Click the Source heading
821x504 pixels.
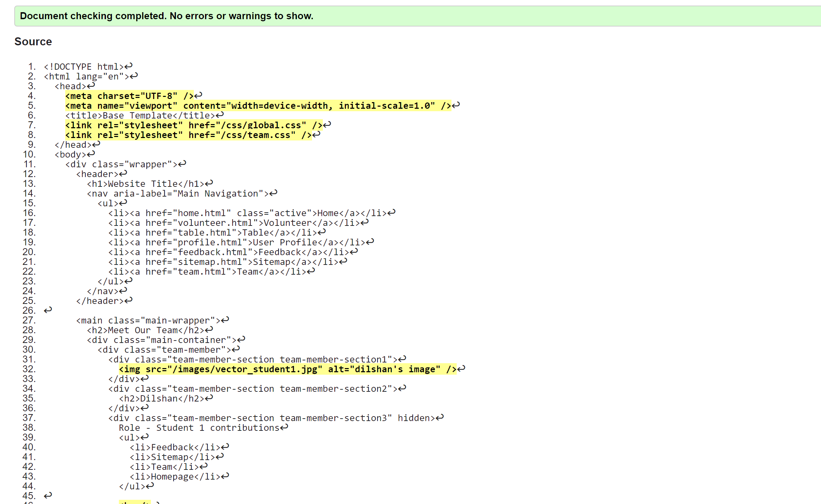33,41
